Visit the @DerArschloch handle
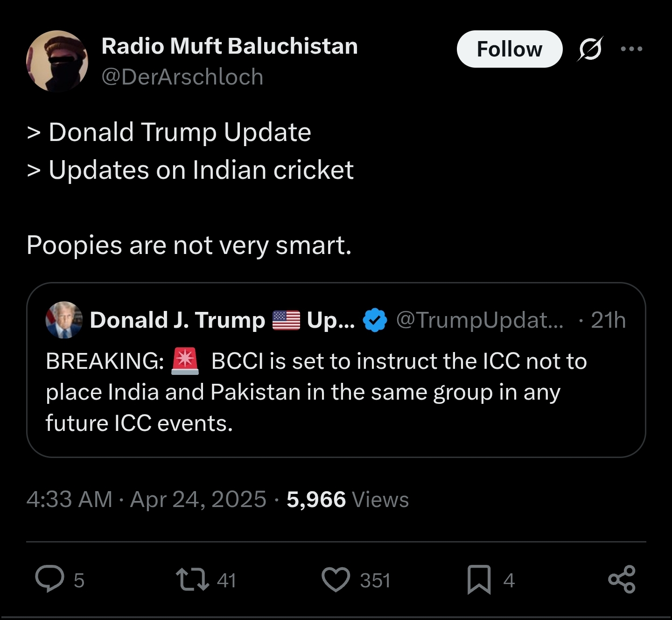The height and width of the screenshot is (620, 672). (x=182, y=77)
